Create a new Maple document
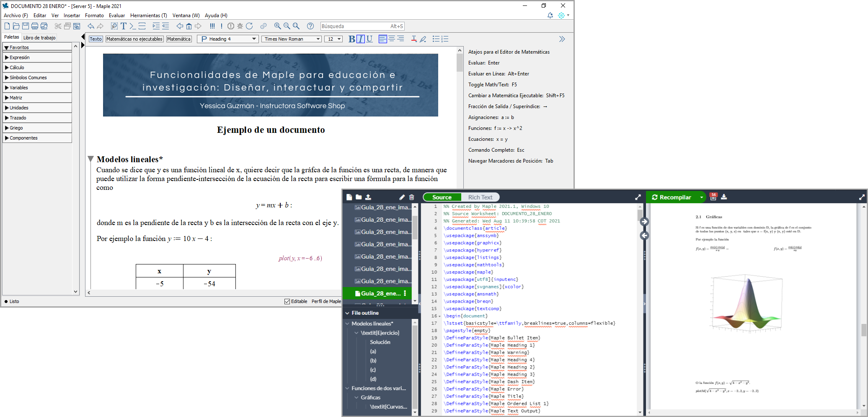Image resolution: width=868 pixels, height=417 pixels. tap(7, 26)
